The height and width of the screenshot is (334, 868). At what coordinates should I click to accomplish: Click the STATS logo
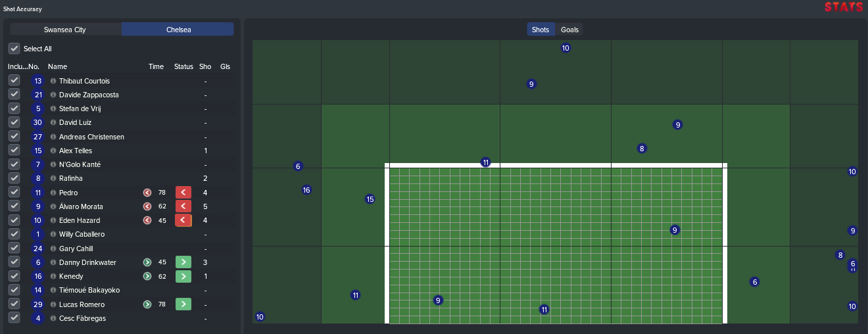844,7
